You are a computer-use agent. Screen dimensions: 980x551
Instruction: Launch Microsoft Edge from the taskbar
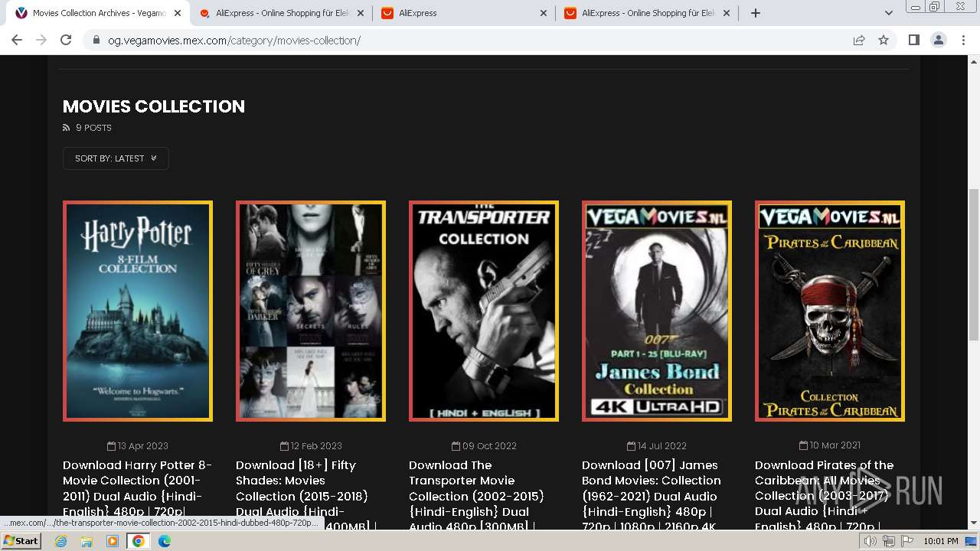point(165,541)
